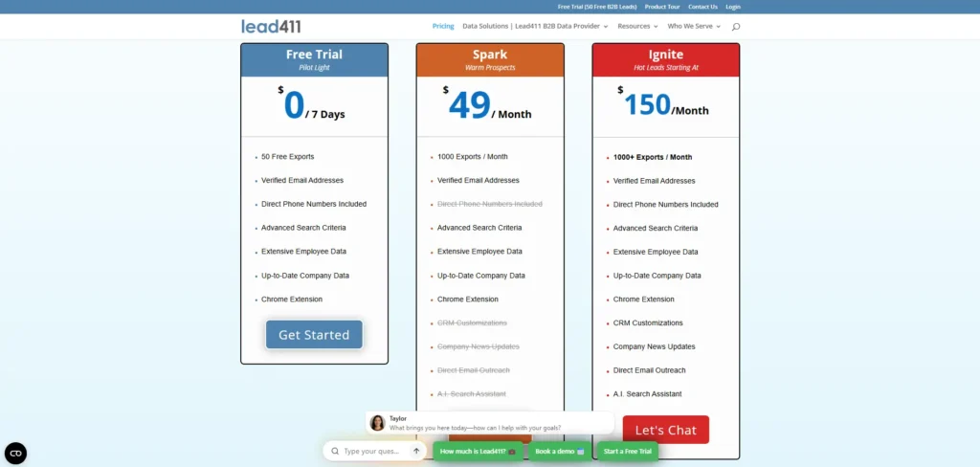Open the Pricing menu item
This screenshot has height=467, width=980.
pos(443,26)
